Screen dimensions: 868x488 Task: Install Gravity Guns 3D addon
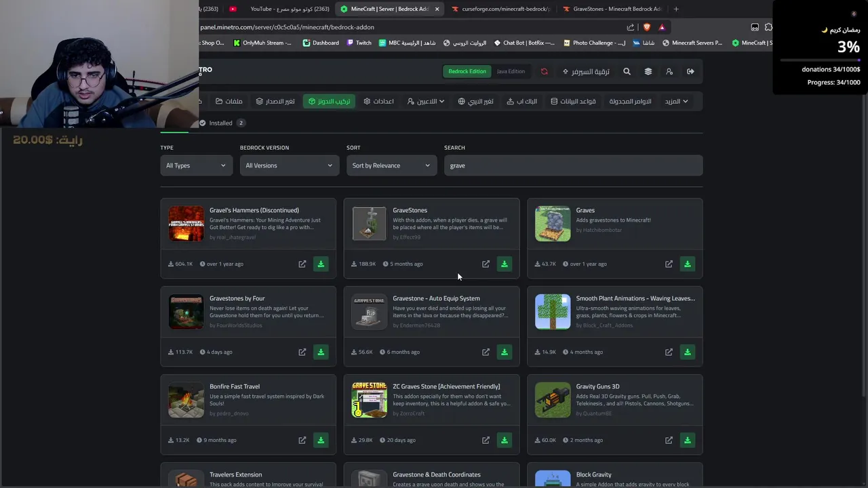point(688,440)
